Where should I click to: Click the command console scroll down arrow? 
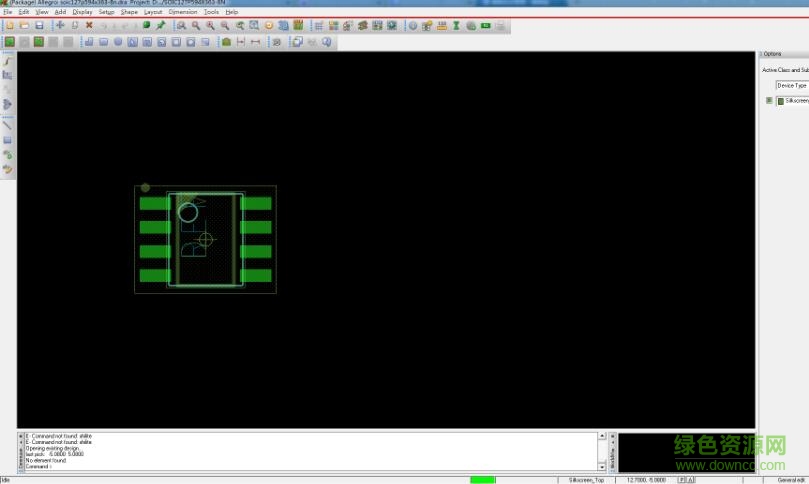coord(602,466)
